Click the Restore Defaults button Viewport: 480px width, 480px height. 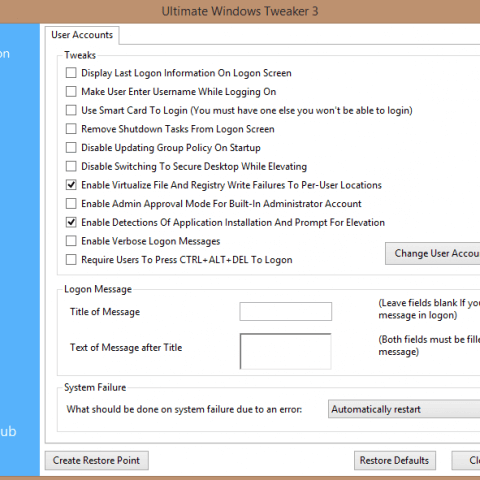[395, 460]
